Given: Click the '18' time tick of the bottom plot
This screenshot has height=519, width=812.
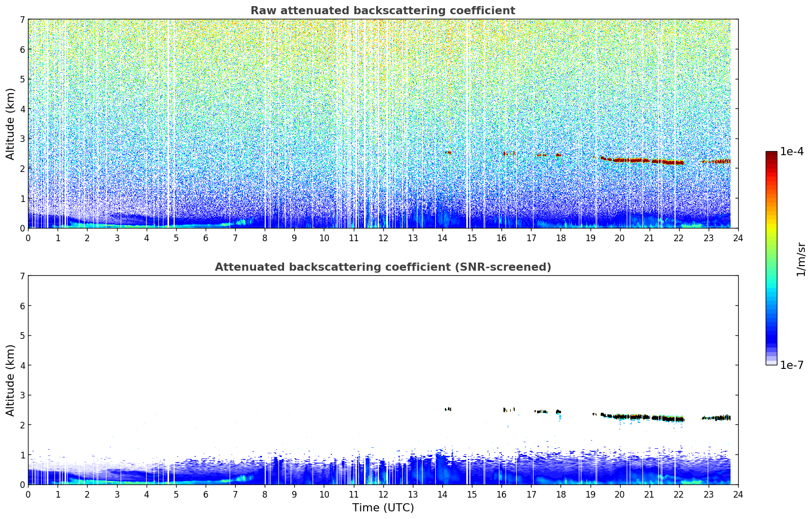Looking at the screenshot, I should tap(561, 494).
